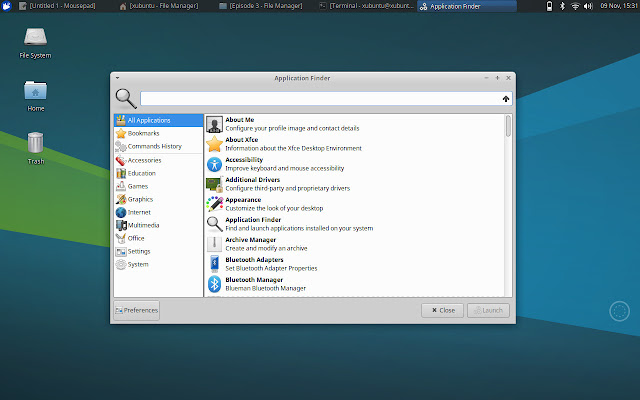The image size is (640, 400).
Task: Click the About Xfce star icon
Action: point(214,144)
